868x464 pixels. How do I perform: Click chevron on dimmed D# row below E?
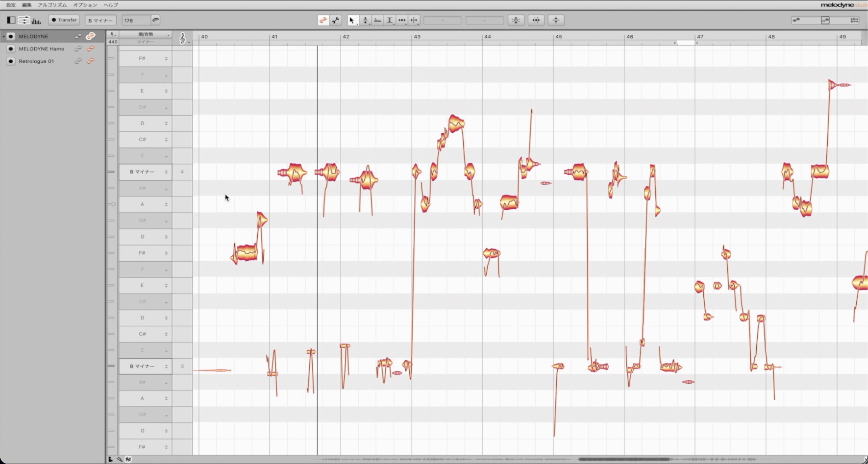[166, 108]
